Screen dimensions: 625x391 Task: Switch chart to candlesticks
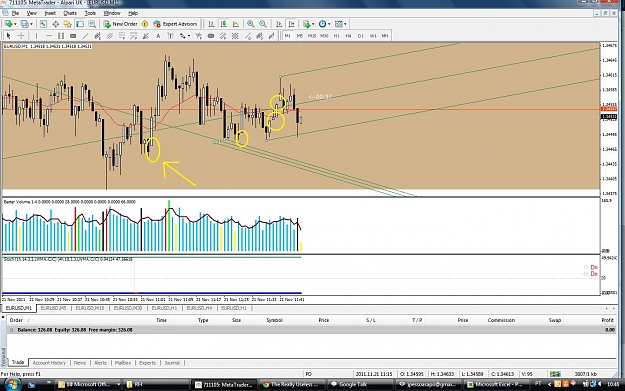(224, 24)
